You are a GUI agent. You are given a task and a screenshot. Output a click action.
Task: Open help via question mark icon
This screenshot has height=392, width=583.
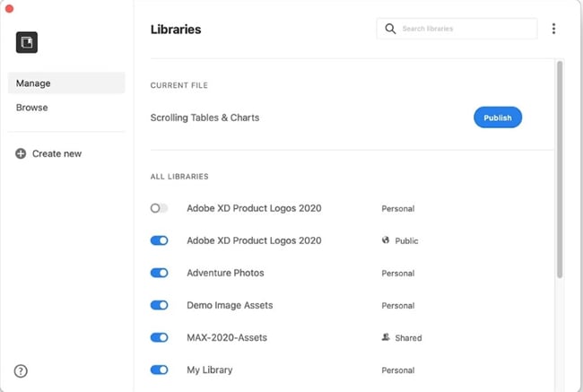coord(21,370)
